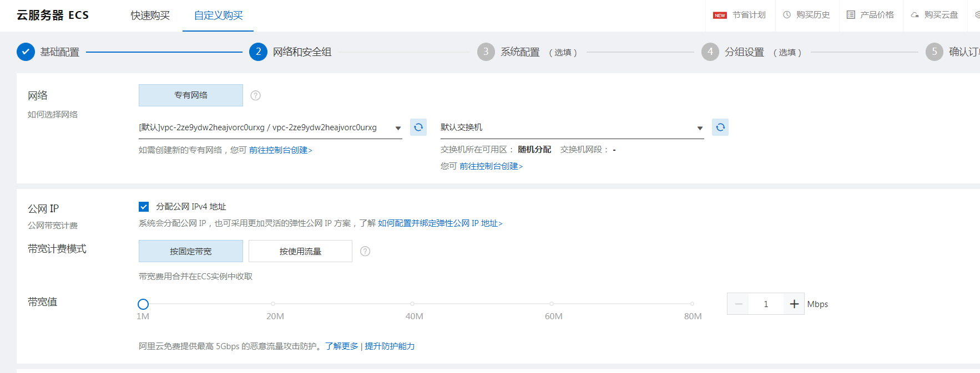Toggle 分配公网 IPv4 地址 checkbox
Viewport: 980px width, 373px height.
point(144,207)
